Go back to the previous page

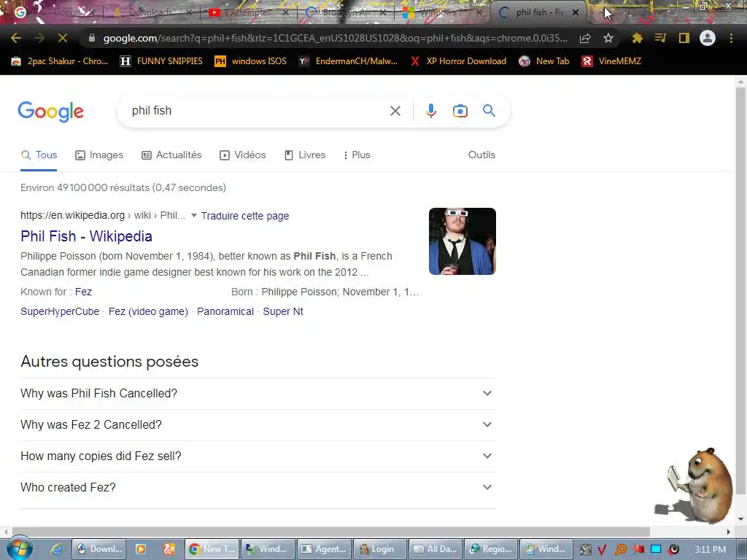(16, 38)
